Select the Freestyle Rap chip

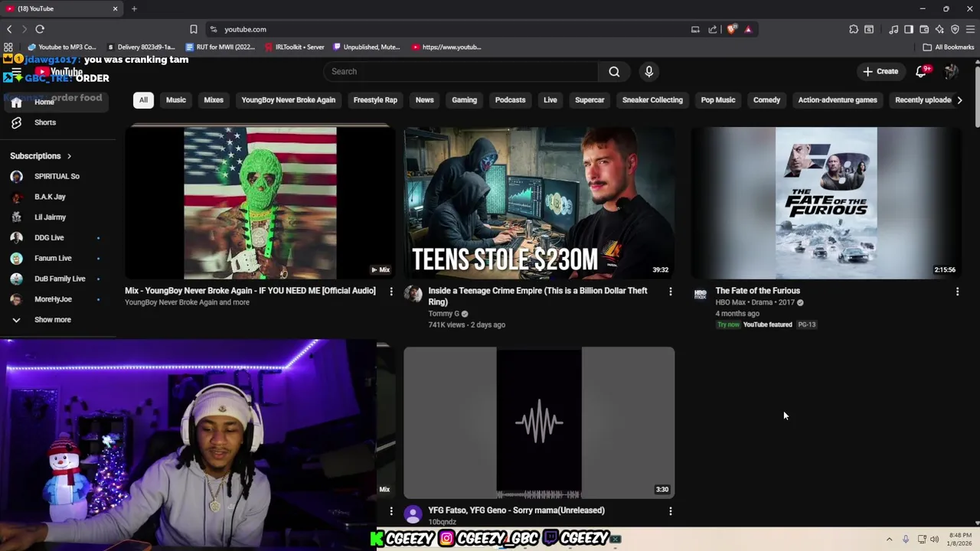[x=375, y=99]
